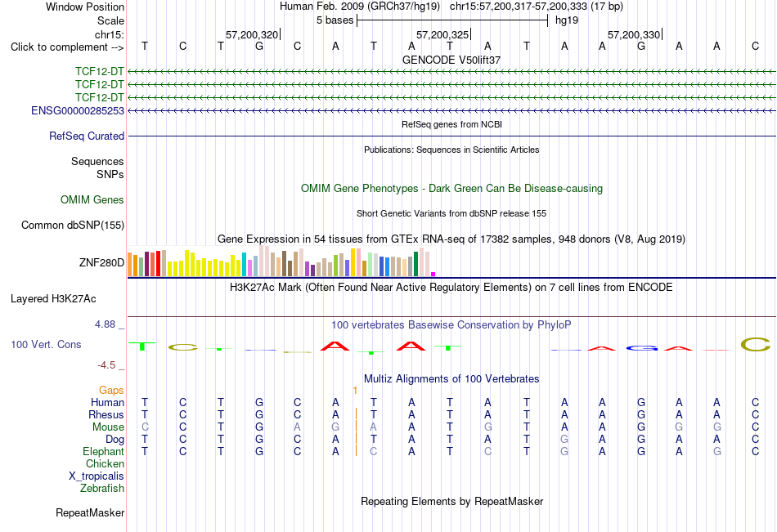Image resolution: width=777 pixels, height=532 pixels.
Task: Click the Dog species label
Action: click(115, 440)
